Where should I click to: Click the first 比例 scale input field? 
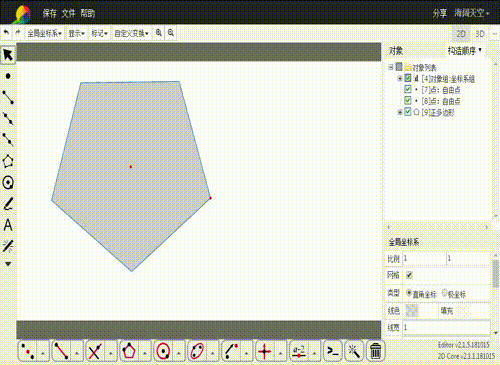click(x=424, y=258)
